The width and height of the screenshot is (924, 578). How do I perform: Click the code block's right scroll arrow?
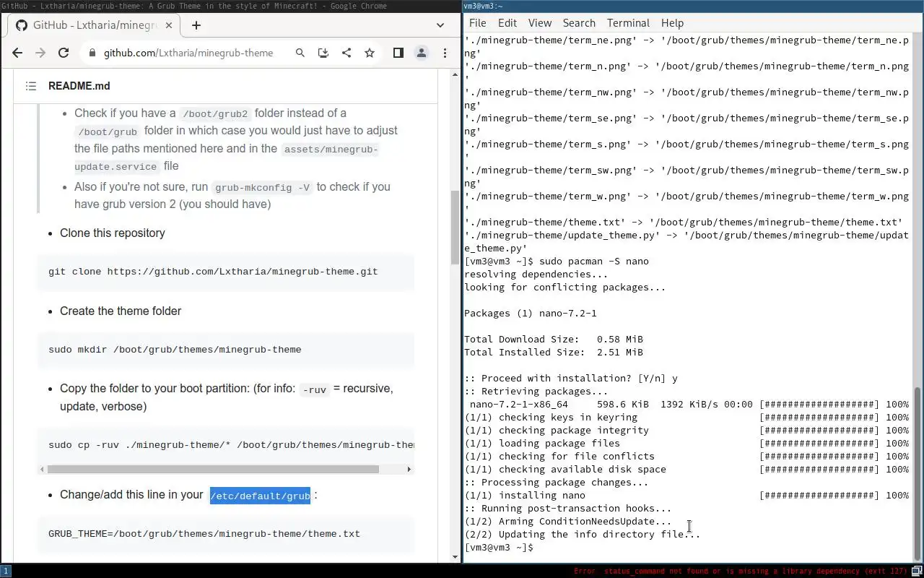tap(409, 469)
